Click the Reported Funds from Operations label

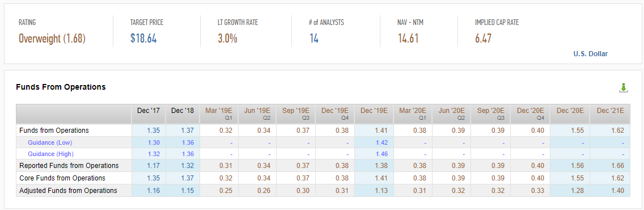click(x=69, y=166)
